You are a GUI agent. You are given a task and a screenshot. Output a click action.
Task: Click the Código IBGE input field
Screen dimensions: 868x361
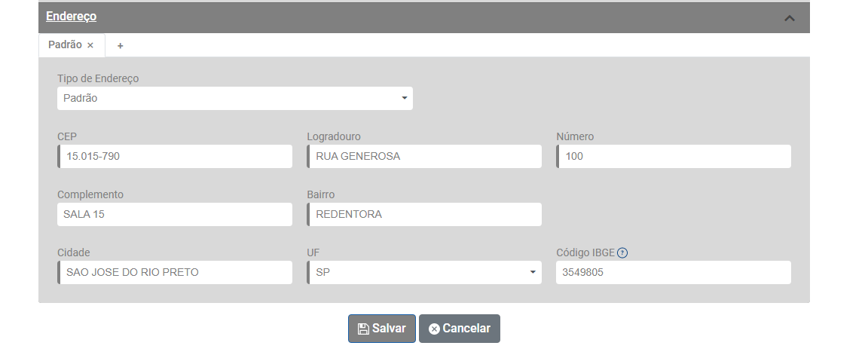pos(674,273)
